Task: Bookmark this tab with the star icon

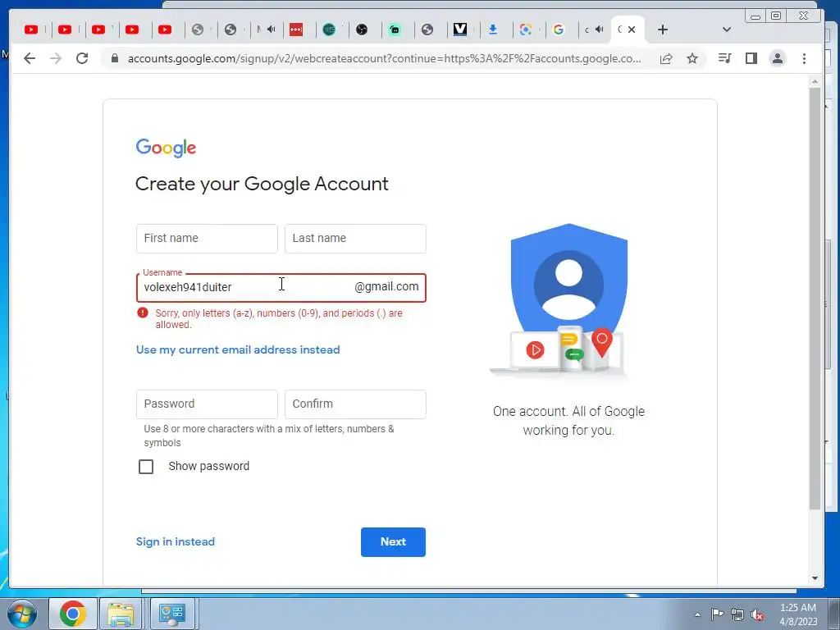Action: coord(692,58)
